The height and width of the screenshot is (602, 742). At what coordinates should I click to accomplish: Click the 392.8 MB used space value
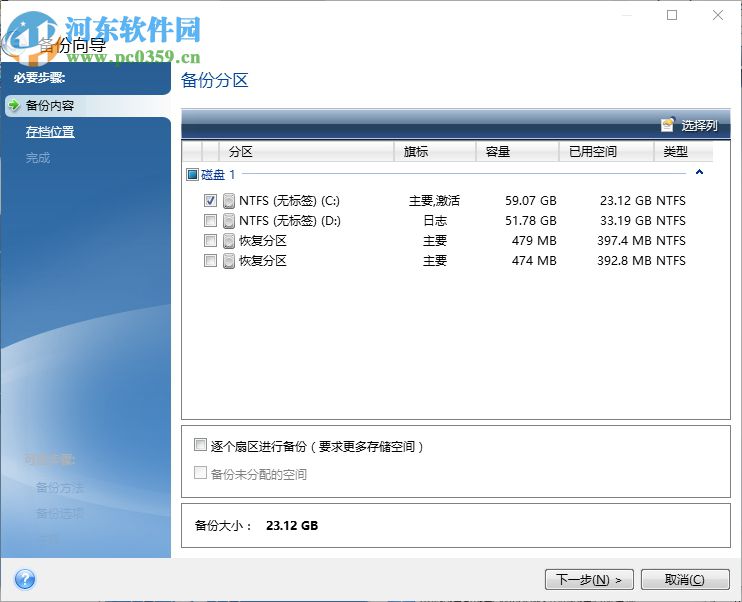624,261
